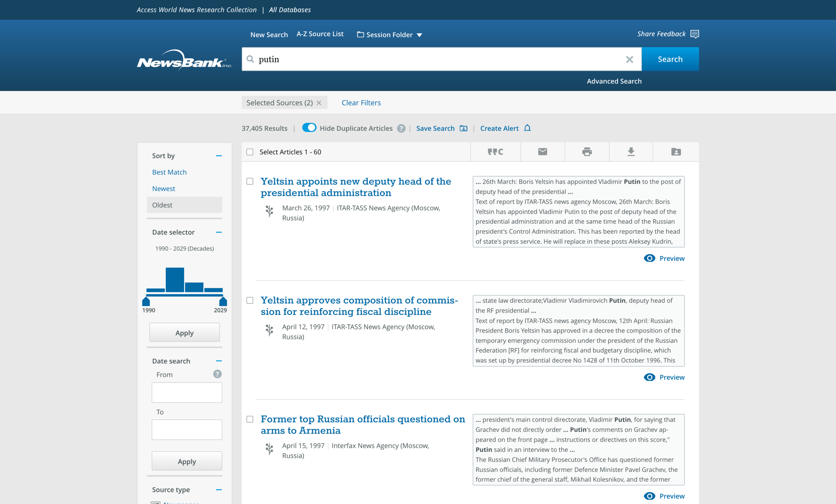Viewport: 836px width, 504px height.
Task: Collapse the Date selector section
Action: [x=219, y=232]
